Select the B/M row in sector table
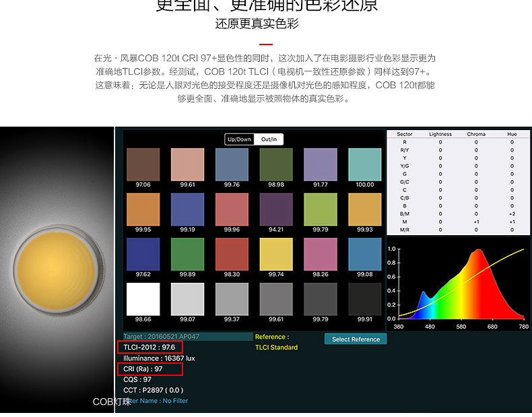This screenshot has width=532, height=417. click(x=458, y=214)
